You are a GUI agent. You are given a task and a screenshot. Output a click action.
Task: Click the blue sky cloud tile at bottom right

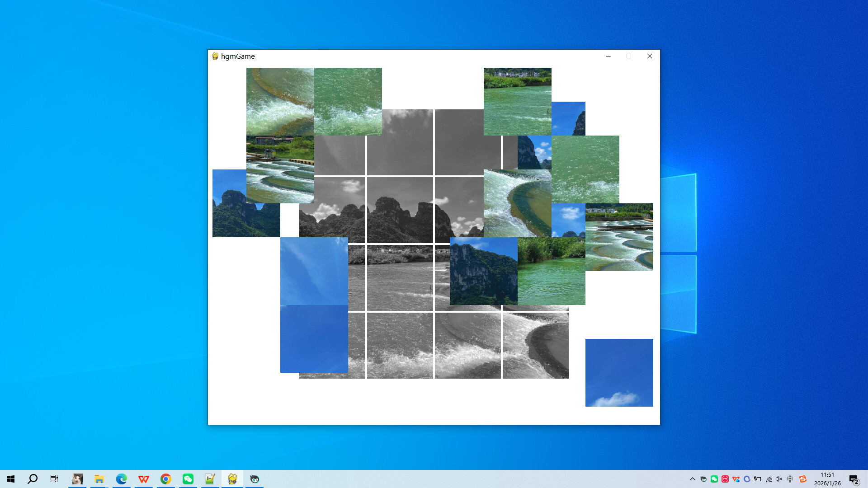pos(619,373)
